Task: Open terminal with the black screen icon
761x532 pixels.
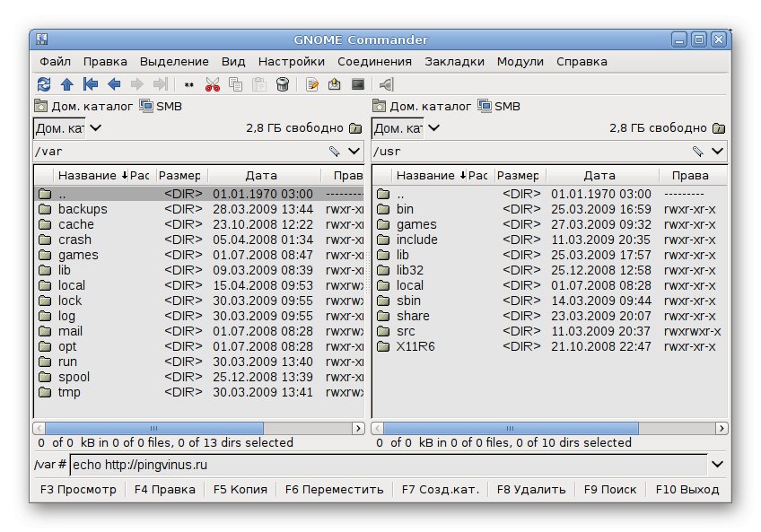Action: click(x=358, y=84)
